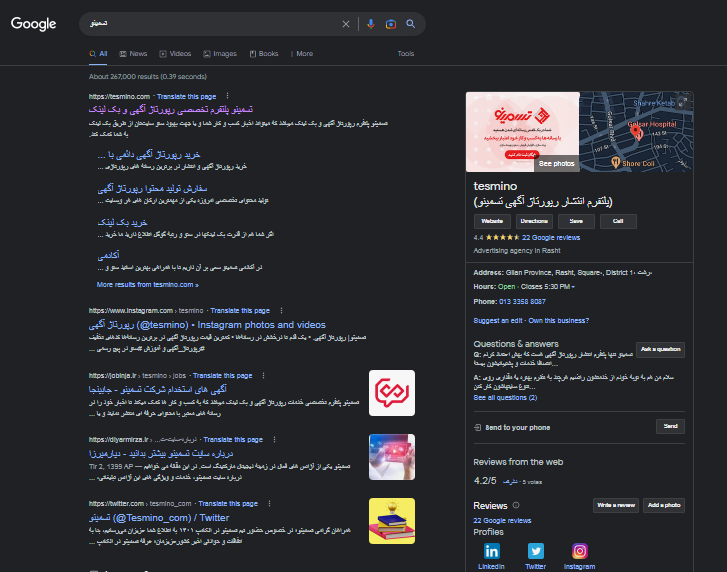
Task: Switch to the News tab
Action: (134, 54)
